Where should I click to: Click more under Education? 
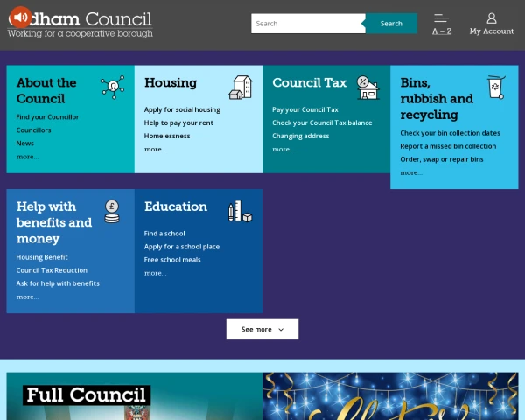156,273
